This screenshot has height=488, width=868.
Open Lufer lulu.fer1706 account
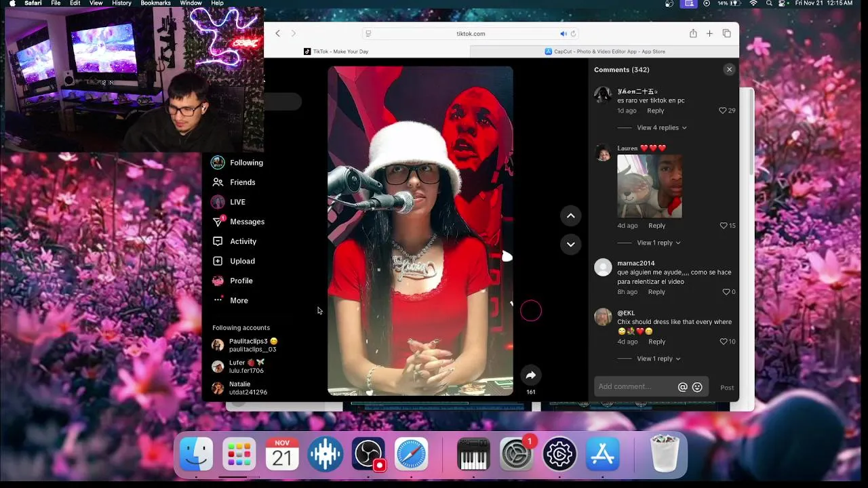click(239, 367)
